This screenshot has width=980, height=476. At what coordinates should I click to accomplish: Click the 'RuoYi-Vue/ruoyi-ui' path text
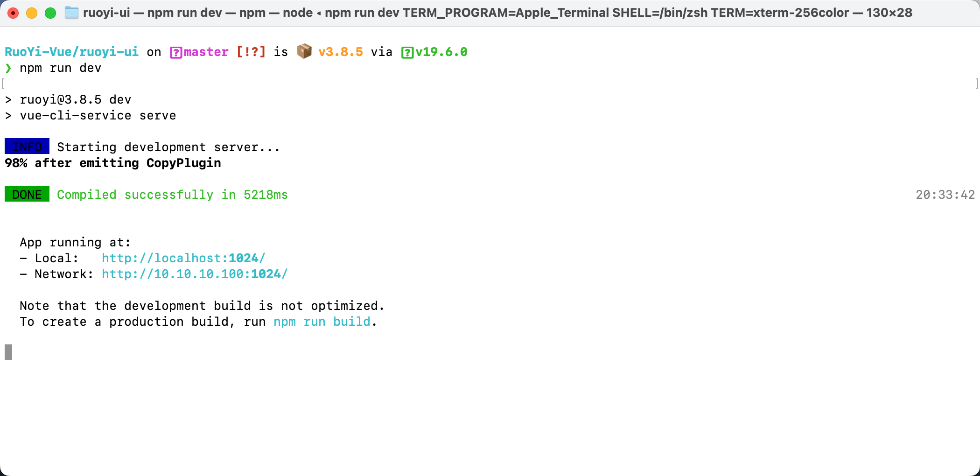coord(72,52)
